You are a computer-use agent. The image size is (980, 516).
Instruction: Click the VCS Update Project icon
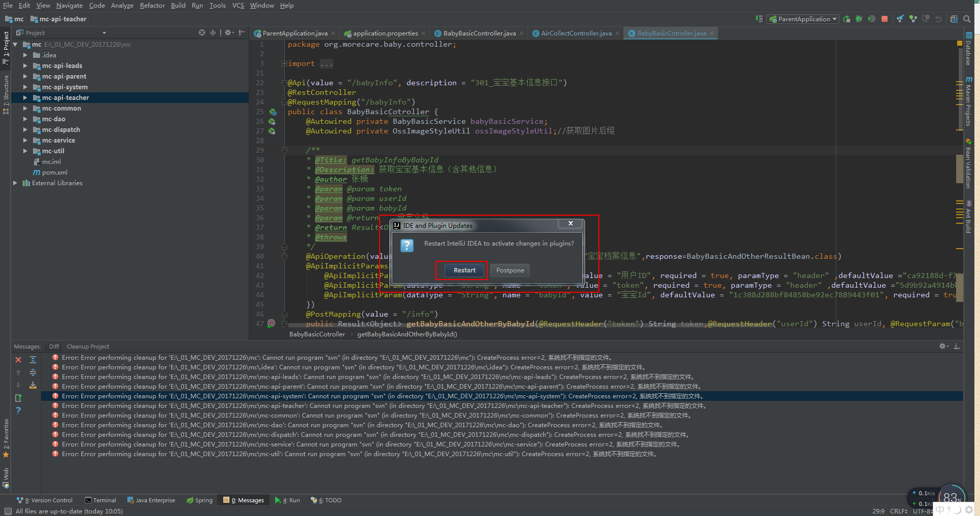[x=900, y=19]
